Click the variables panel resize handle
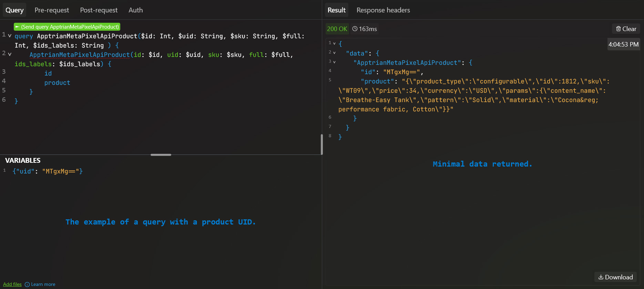 point(161,155)
